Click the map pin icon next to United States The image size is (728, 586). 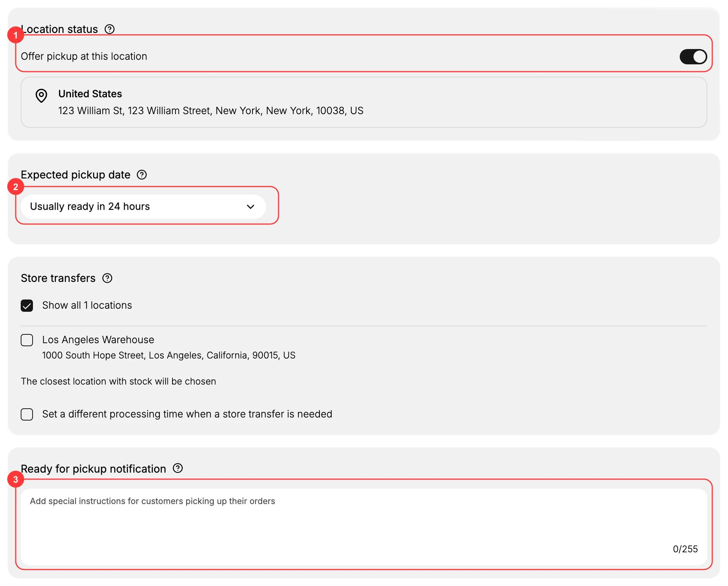(41, 96)
